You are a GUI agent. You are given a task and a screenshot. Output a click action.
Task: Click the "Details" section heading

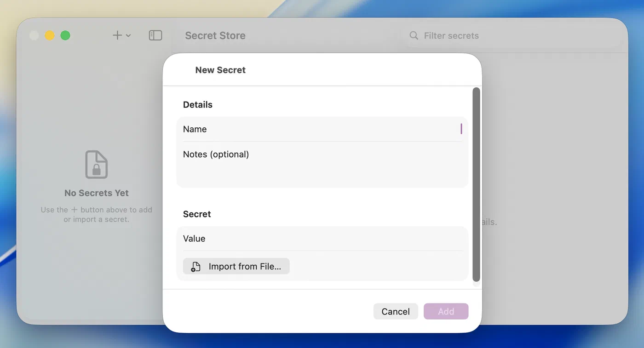pos(198,105)
